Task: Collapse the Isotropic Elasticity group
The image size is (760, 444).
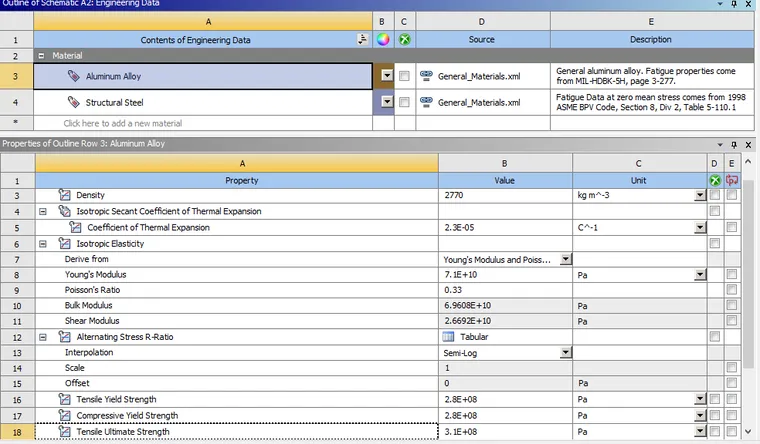Action: (43, 243)
